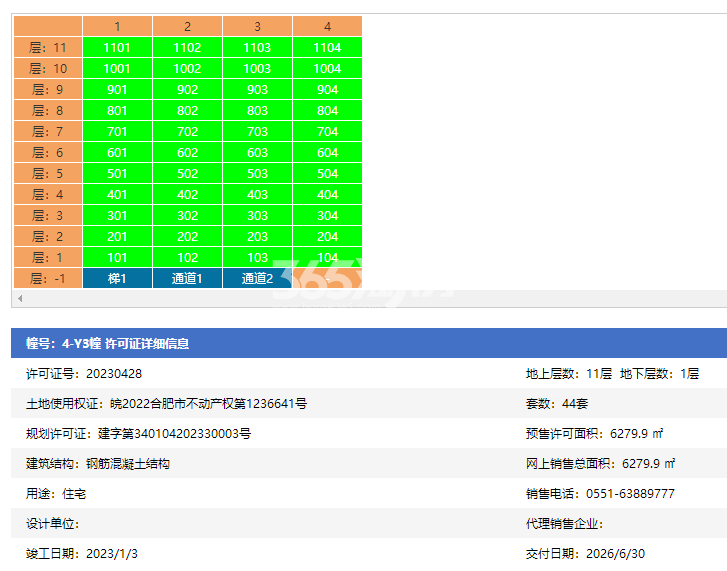Viewport: 727px width, 571px height.
Task: Click the land use certificate text
Action: [166, 404]
